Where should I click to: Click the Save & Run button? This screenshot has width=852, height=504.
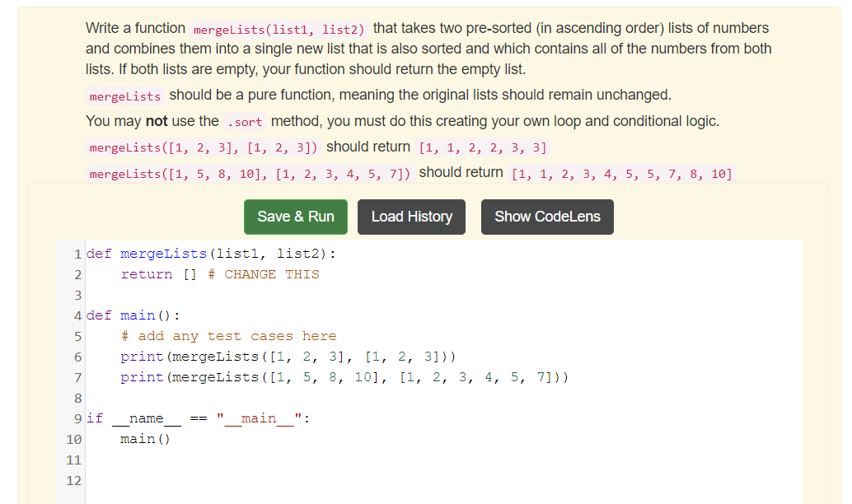click(x=295, y=217)
